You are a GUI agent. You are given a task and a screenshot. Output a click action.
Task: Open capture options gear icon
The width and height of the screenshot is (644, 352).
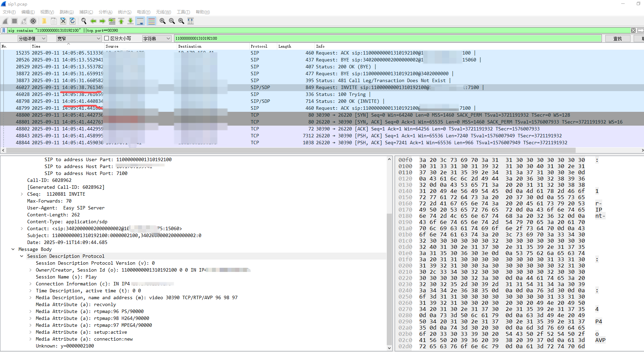33,21
